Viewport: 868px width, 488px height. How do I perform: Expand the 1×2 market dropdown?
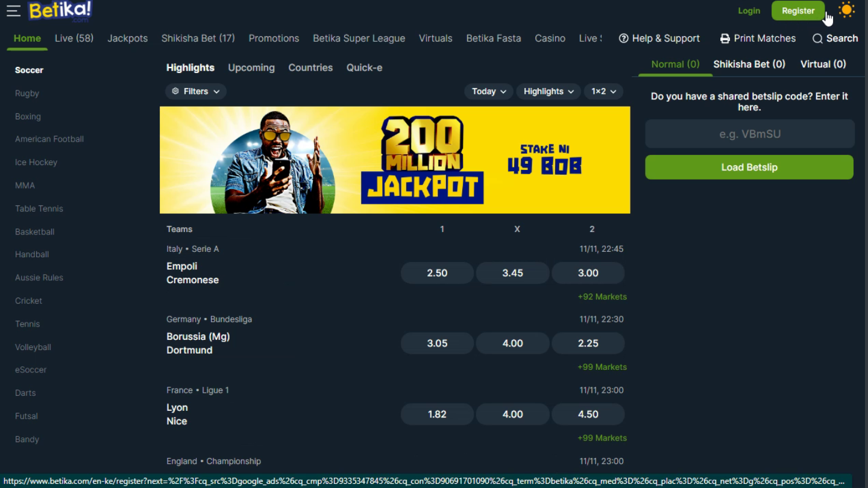coord(603,92)
